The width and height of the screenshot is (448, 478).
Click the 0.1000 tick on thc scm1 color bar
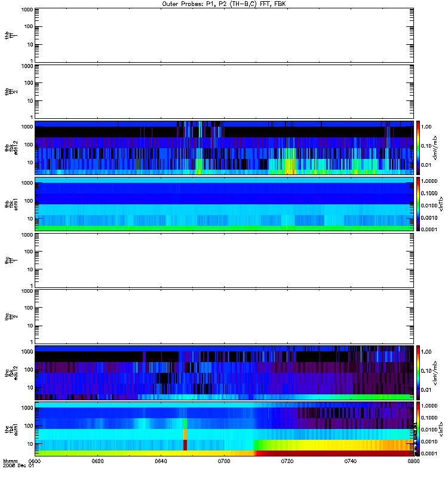(429, 418)
